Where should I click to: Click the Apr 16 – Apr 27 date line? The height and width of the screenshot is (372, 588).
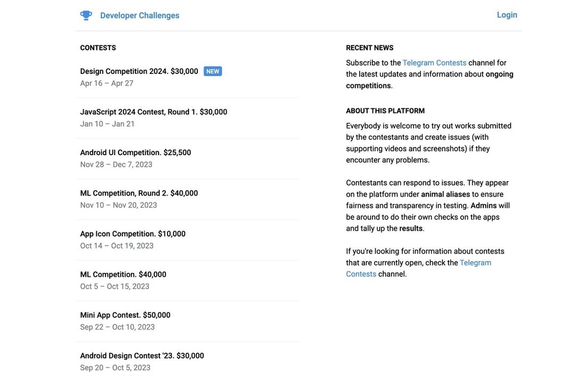106,83
